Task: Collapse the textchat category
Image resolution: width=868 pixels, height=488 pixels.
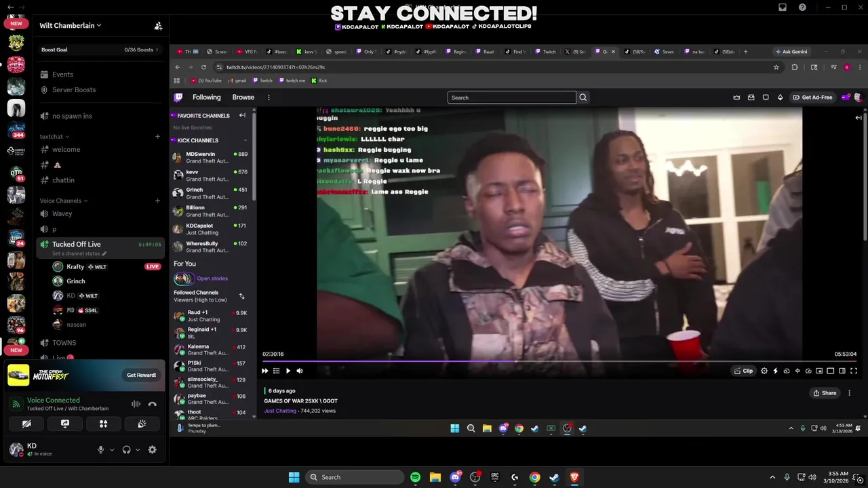Action: tap(54, 136)
